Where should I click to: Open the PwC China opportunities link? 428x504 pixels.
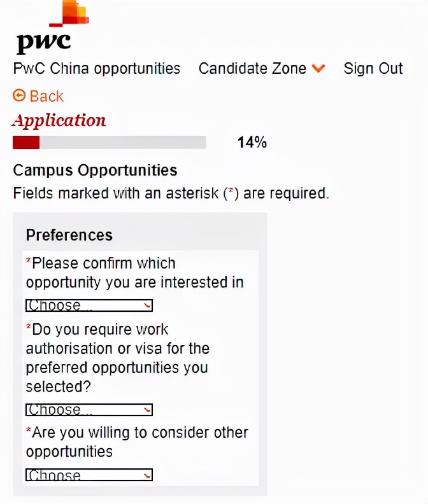point(97,69)
